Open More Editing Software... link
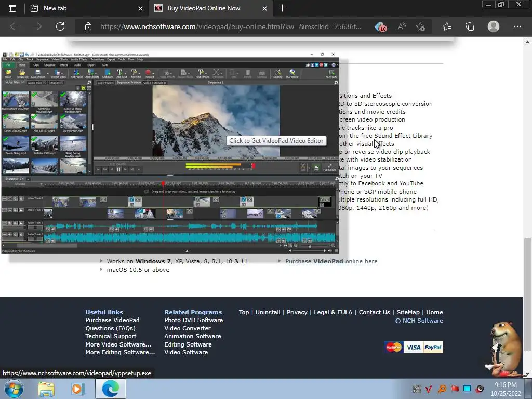Image resolution: width=532 pixels, height=399 pixels. point(120,352)
